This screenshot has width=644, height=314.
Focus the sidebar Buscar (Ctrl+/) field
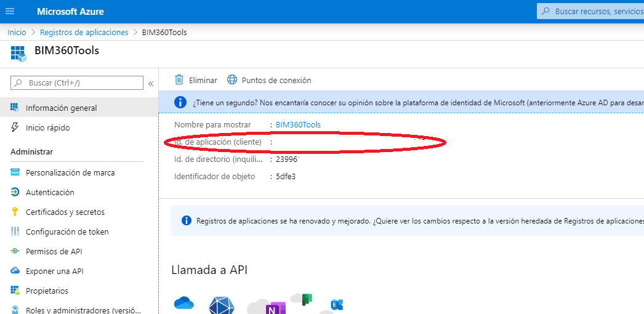[x=77, y=83]
